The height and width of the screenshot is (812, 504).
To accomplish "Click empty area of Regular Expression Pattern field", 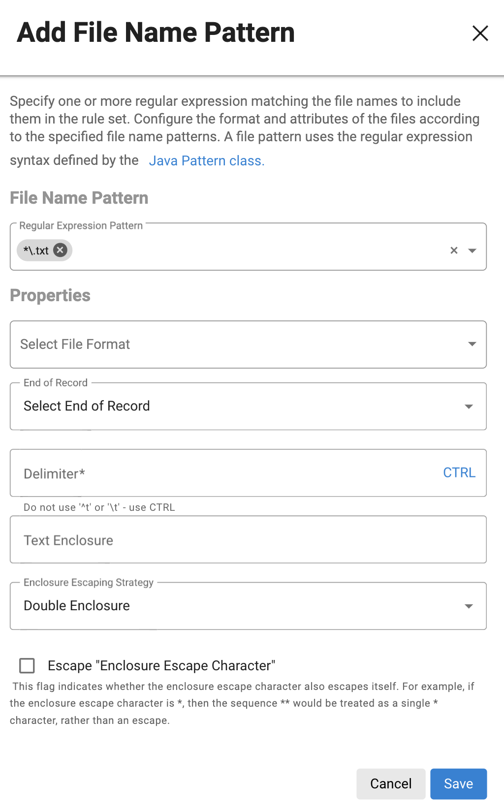I will pos(256,250).
